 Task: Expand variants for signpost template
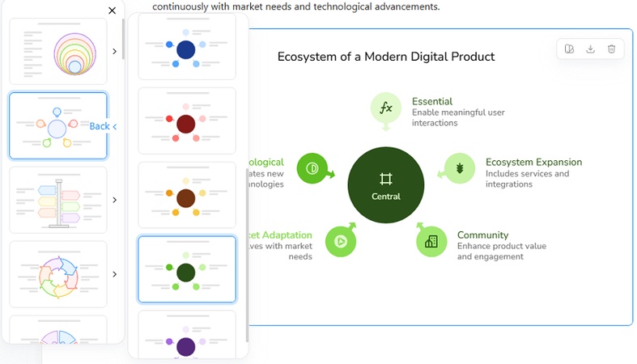point(114,200)
